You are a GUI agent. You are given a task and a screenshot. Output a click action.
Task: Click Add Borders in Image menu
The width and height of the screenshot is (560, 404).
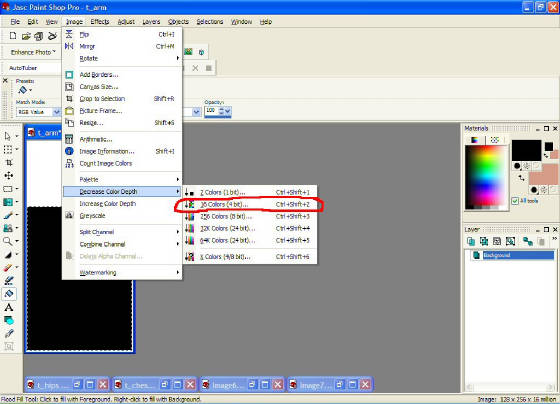click(x=122, y=75)
